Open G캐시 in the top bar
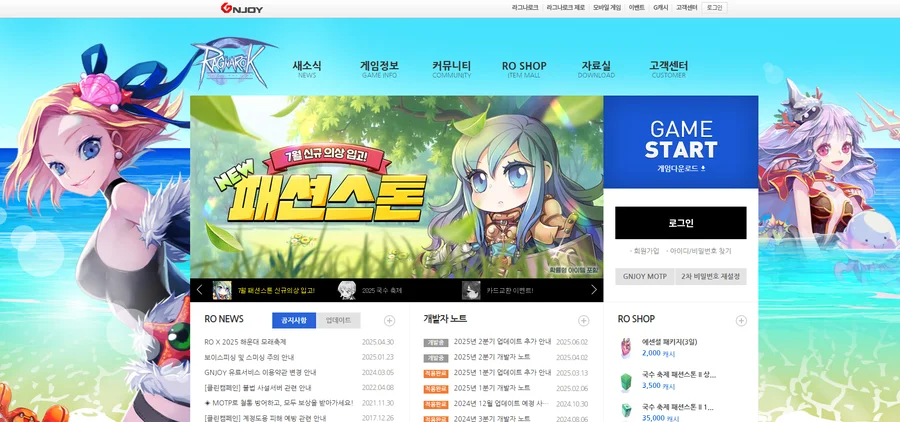 click(x=661, y=8)
